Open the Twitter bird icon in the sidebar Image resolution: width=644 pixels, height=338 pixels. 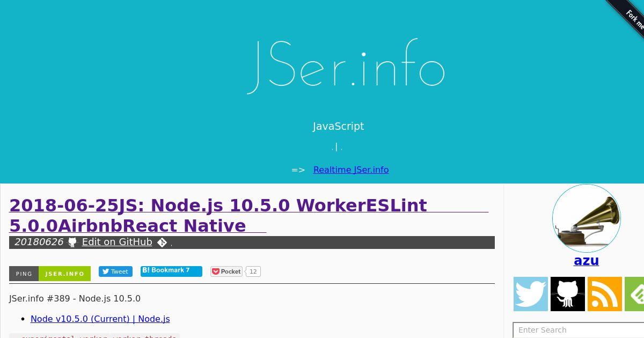pyautogui.click(x=531, y=294)
